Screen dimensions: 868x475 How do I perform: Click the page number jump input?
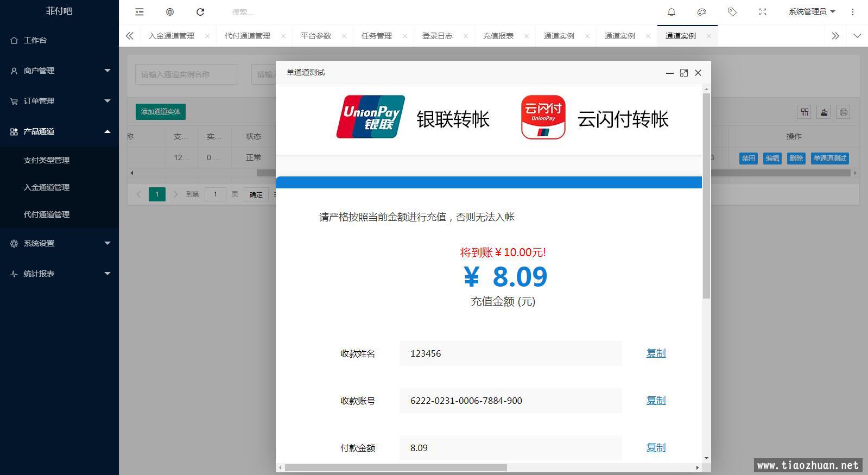point(216,194)
